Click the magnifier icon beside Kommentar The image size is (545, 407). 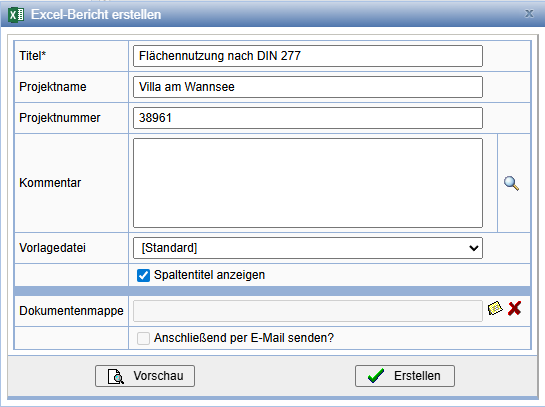[512, 183]
